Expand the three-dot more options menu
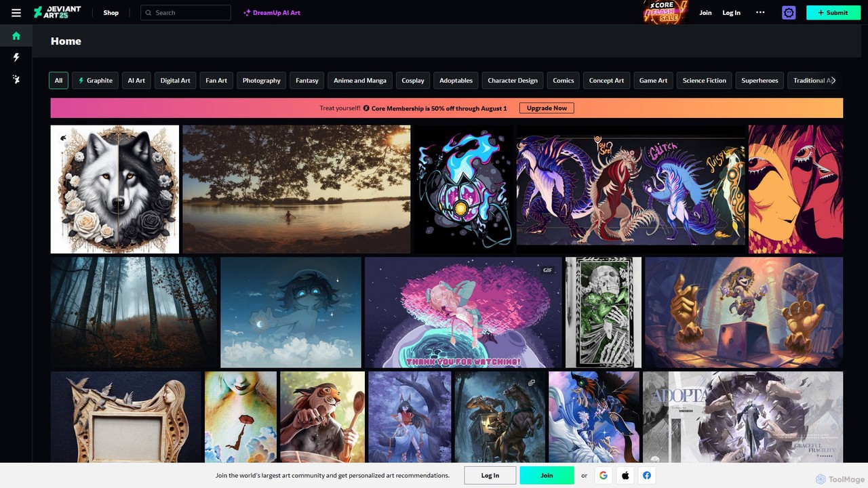This screenshot has height=488, width=868. [760, 12]
